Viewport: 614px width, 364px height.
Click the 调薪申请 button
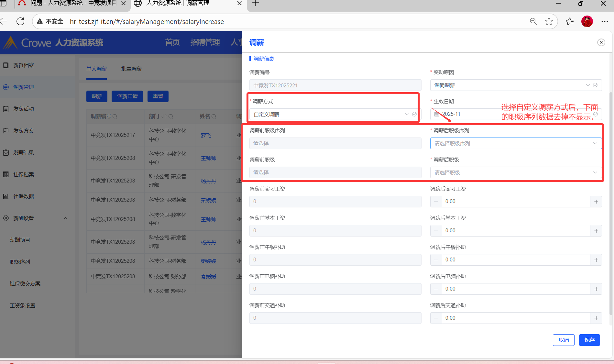pos(127,96)
